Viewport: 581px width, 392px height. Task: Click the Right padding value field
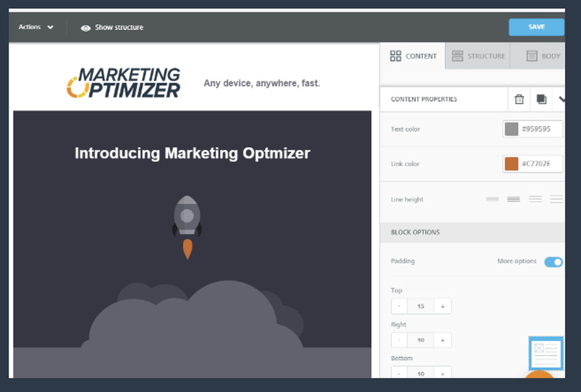[421, 340]
